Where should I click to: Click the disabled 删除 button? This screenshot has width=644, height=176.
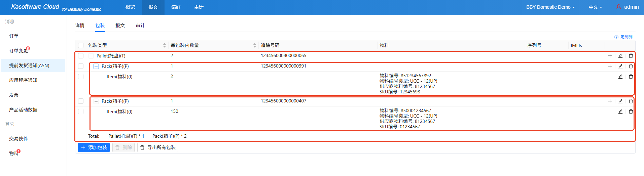[x=123, y=147]
